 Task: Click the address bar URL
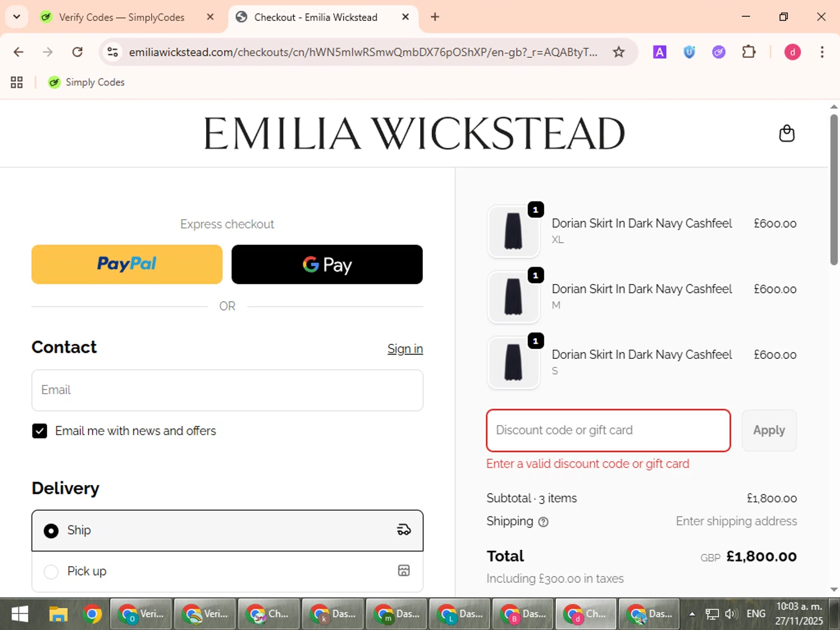[x=363, y=52]
